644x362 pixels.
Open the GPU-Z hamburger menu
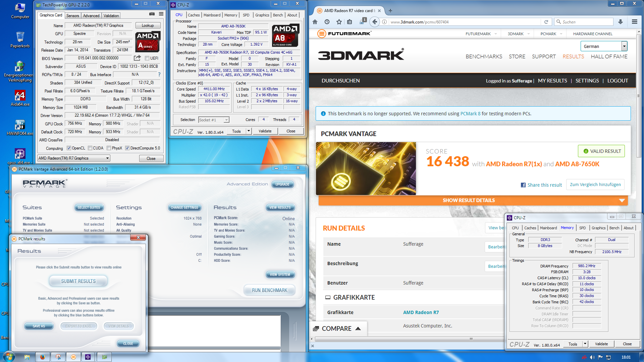[x=161, y=14]
